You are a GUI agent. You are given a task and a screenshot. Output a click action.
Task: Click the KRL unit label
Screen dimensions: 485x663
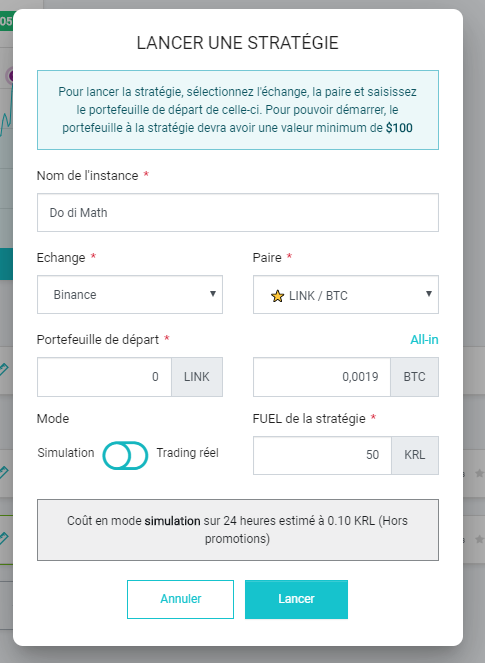pyautogui.click(x=415, y=455)
